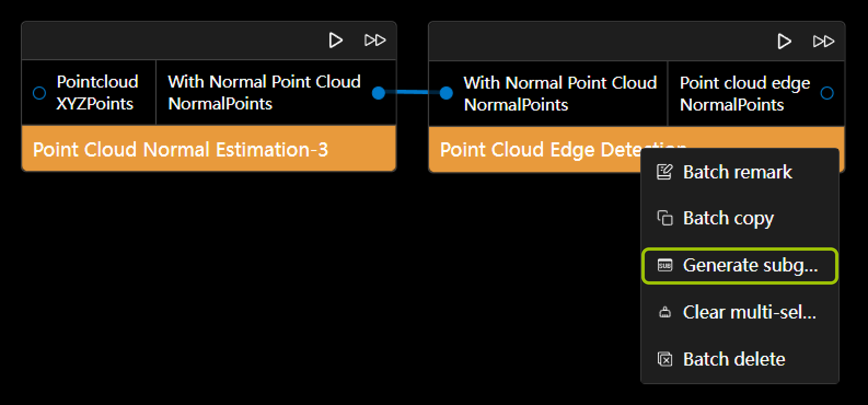
Task: Click the Point Cloud Normal Estimation-3 title bar
Action: [x=181, y=149]
